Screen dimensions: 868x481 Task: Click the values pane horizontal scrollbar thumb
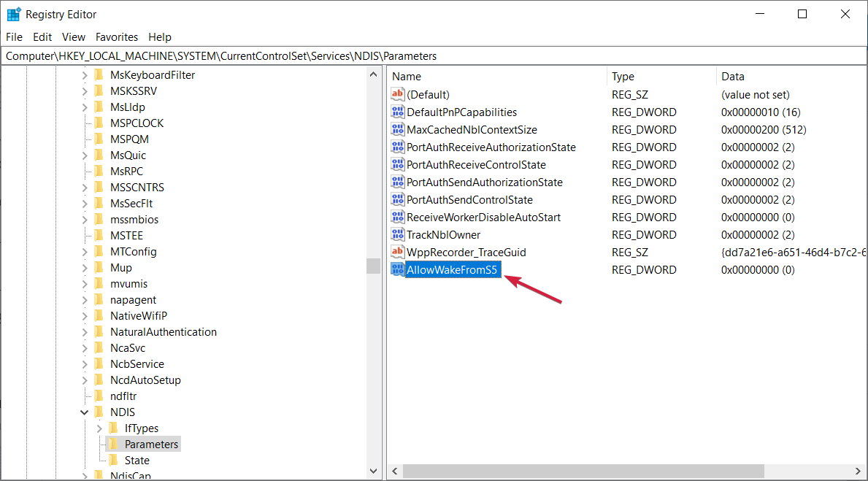(583, 471)
